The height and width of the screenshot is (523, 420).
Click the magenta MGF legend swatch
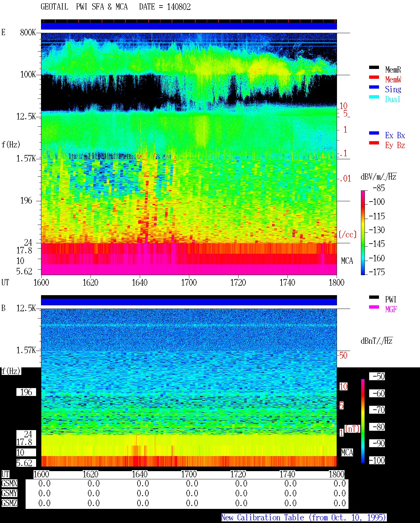pos(374,307)
